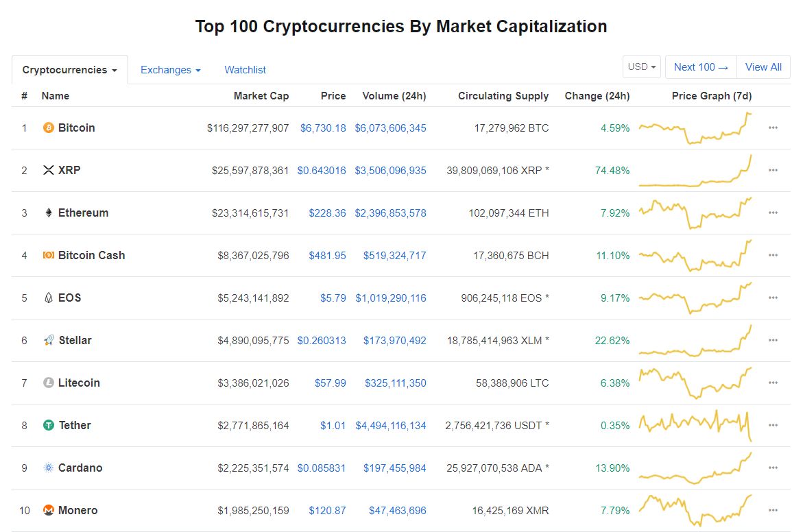Open the Exchanges dropdown
This screenshot has width=792, height=532.
pos(169,69)
